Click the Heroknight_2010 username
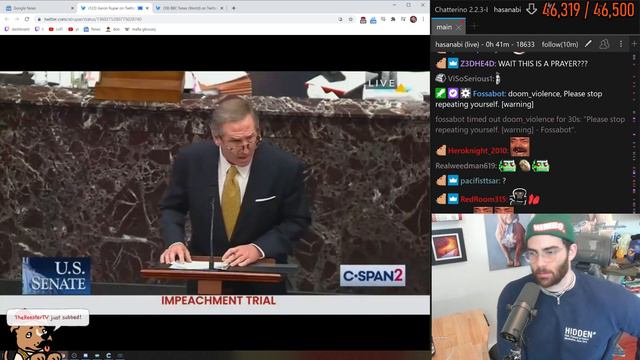This screenshot has height=360, width=640. click(x=478, y=151)
